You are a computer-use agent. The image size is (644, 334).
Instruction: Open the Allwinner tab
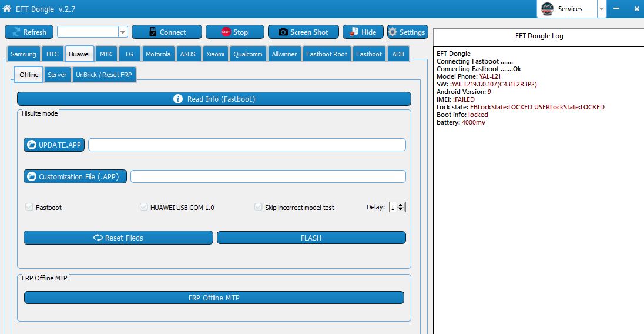284,54
